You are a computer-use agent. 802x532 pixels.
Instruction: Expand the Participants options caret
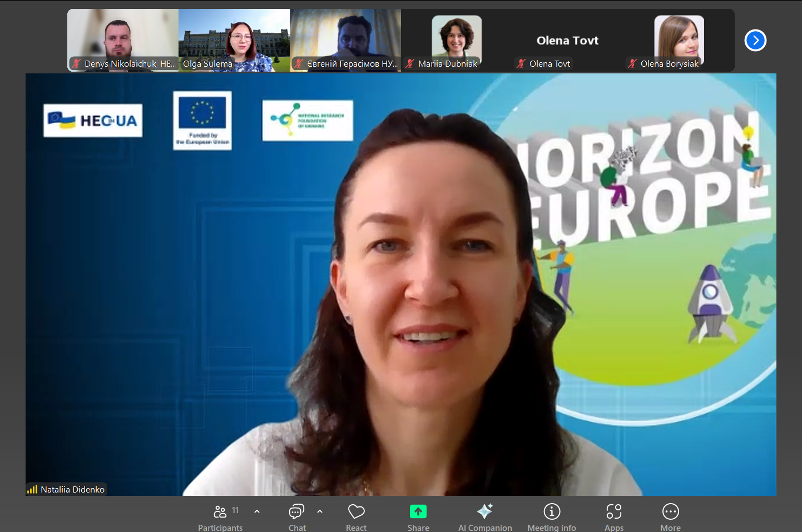coord(257,511)
